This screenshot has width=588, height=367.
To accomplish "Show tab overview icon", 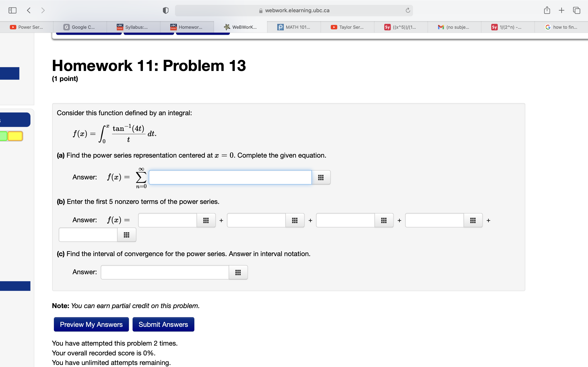I will coord(576,10).
